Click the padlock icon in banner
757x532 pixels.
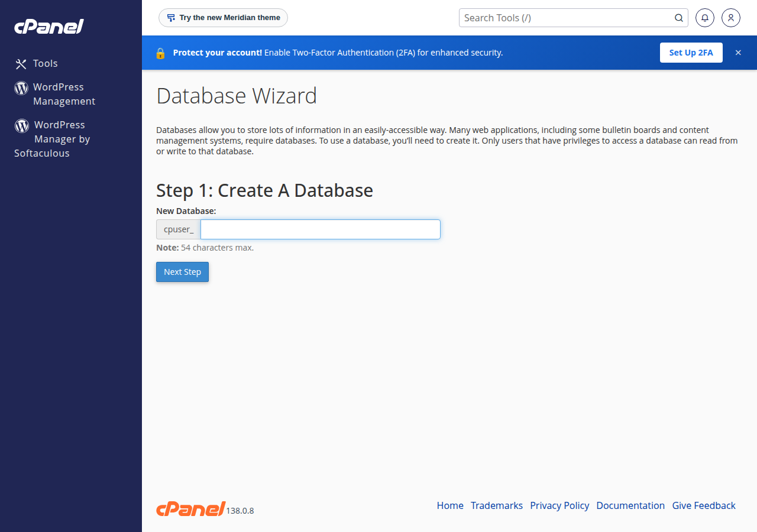coord(160,53)
